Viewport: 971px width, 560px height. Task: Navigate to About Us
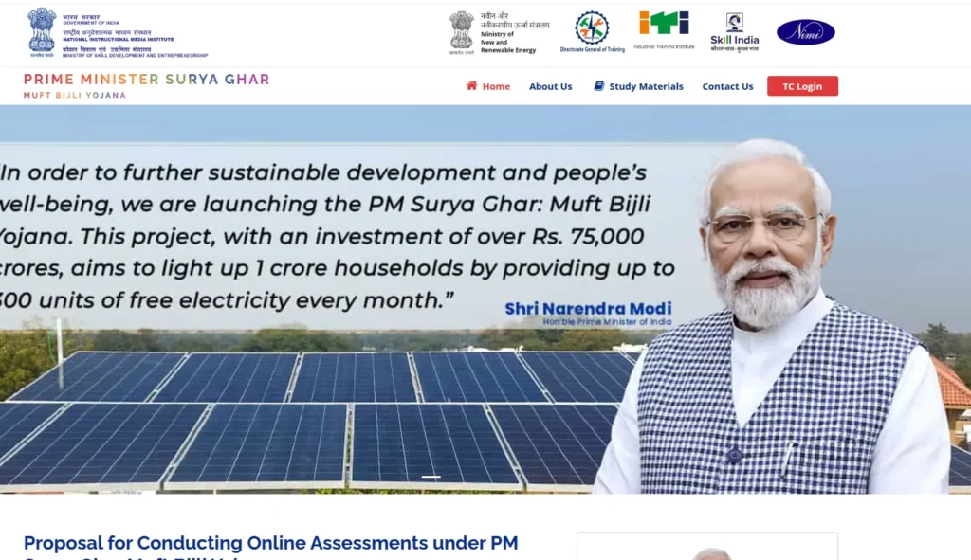pos(551,86)
